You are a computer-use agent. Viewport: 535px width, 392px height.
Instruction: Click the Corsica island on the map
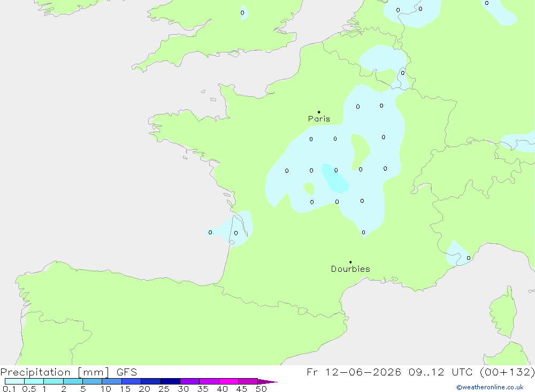click(503, 313)
